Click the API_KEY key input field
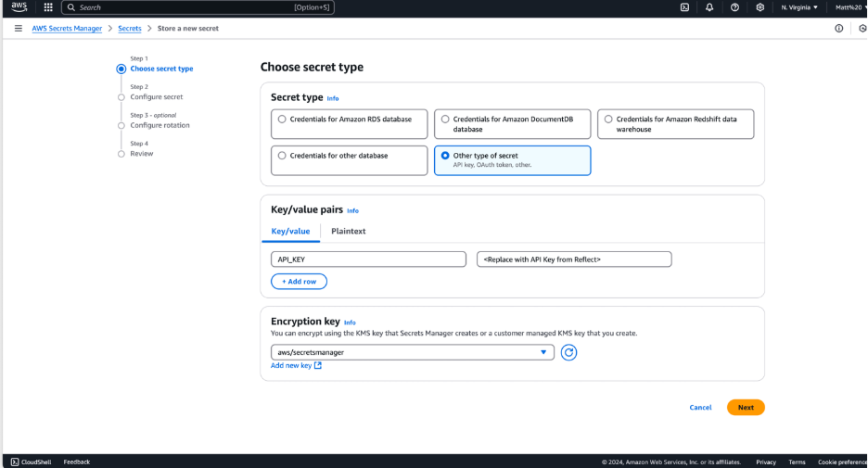Image resolution: width=868 pixels, height=468 pixels. (369, 259)
